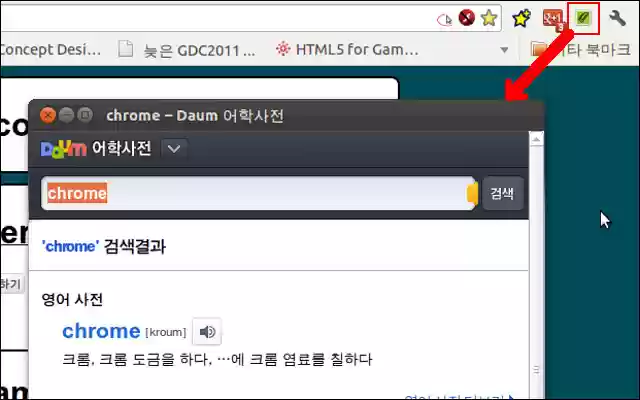Image resolution: width=640 pixels, height=400 pixels.
Task: Open the Chrome wrench settings menu
Action: 618,18
